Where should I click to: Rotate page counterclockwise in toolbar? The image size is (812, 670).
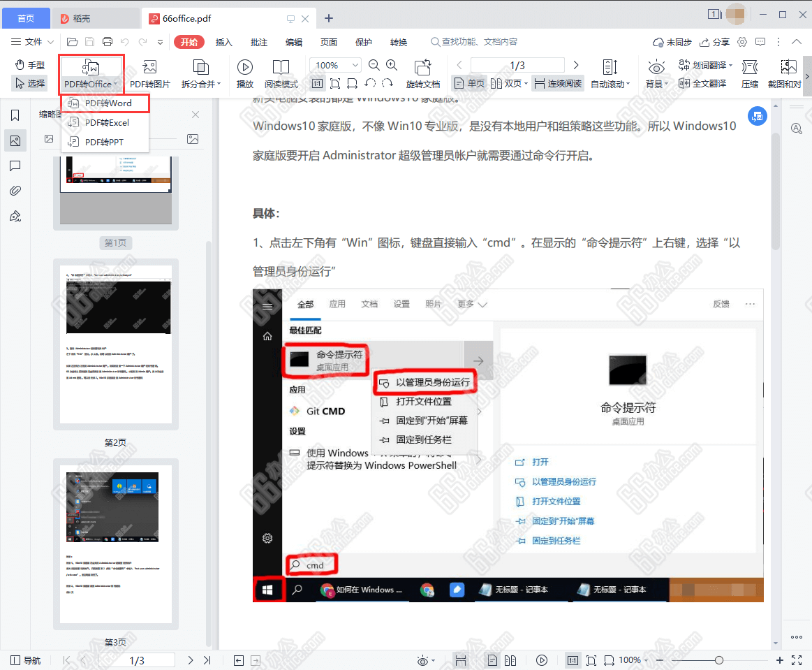tap(370, 83)
